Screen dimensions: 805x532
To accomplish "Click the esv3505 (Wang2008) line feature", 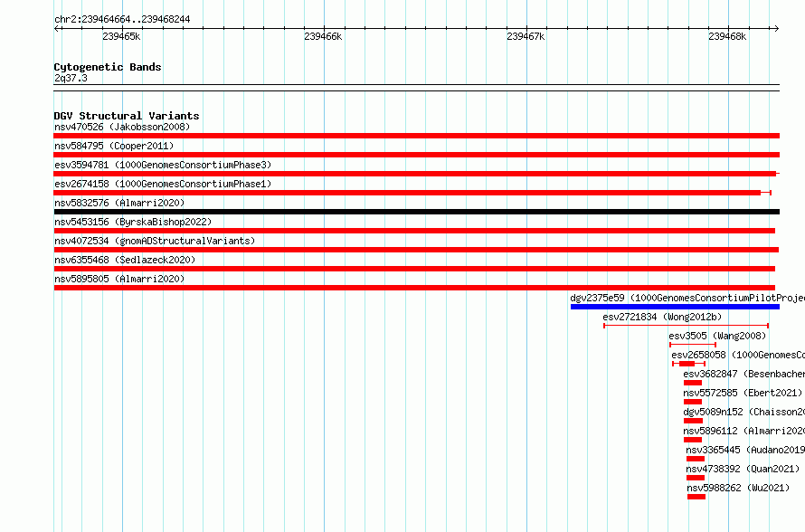I will pyautogui.click(x=693, y=345).
